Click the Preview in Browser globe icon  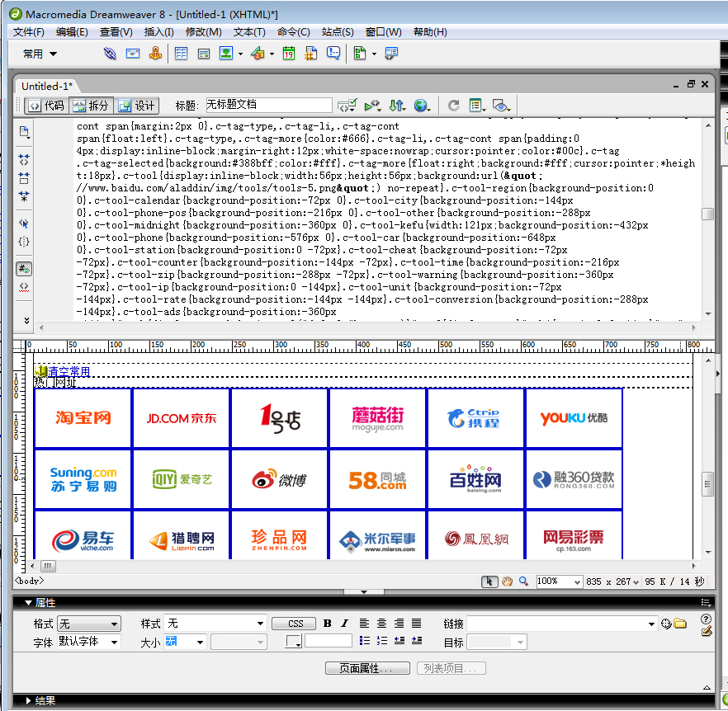423,106
